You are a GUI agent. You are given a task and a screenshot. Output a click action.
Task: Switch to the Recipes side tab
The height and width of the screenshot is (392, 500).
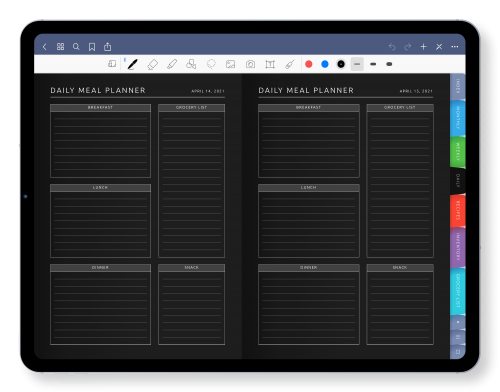(x=458, y=211)
